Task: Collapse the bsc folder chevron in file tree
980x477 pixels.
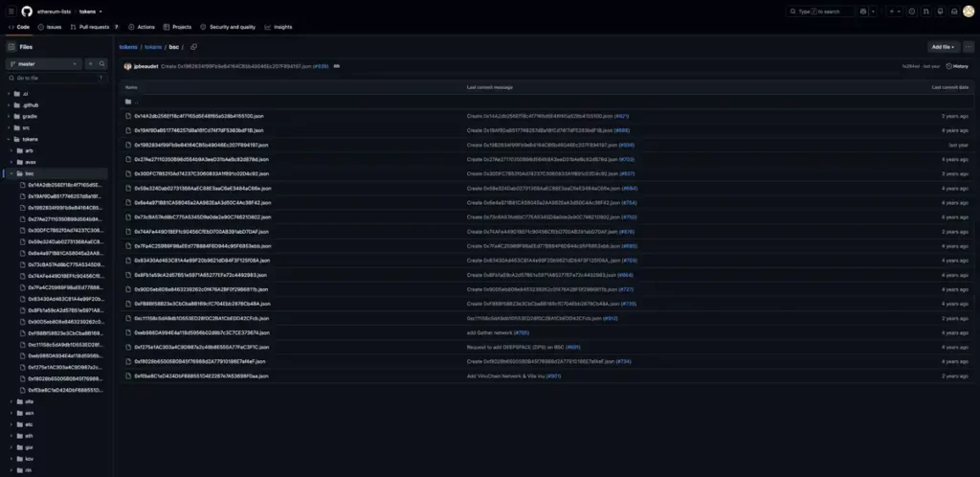Action: pos(11,173)
